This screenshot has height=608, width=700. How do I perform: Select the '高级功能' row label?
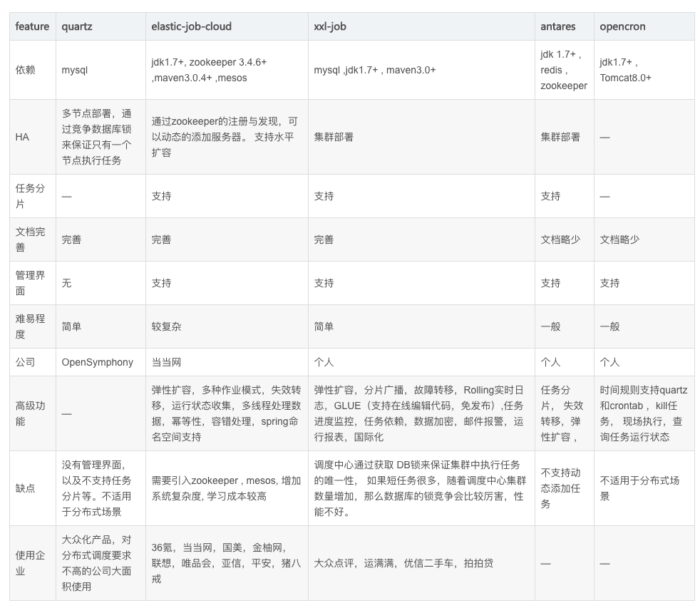point(33,413)
